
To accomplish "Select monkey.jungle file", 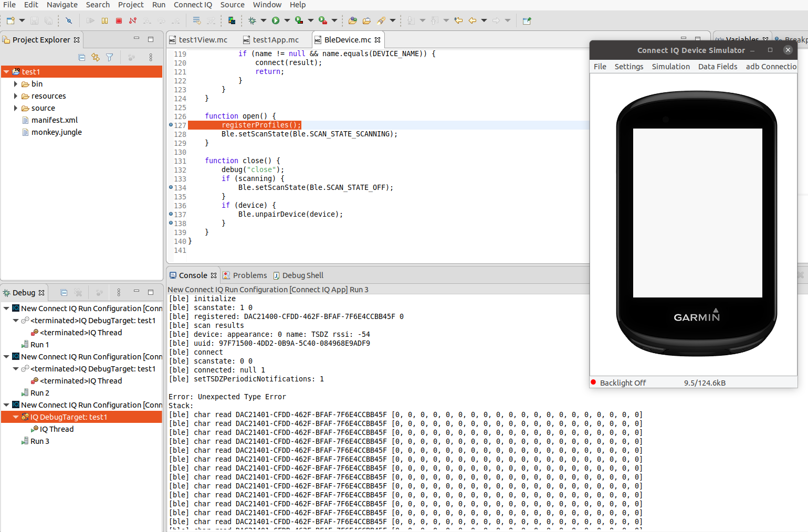I will tap(57, 132).
